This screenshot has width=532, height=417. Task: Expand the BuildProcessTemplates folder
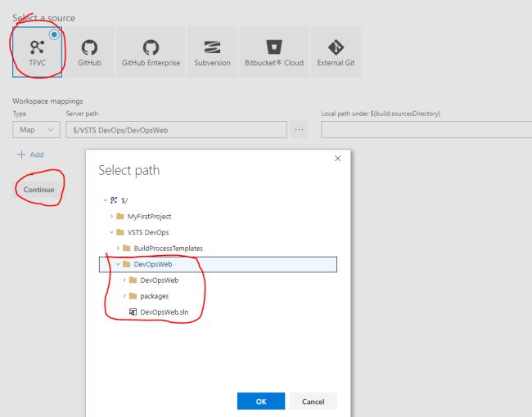(118, 248)
